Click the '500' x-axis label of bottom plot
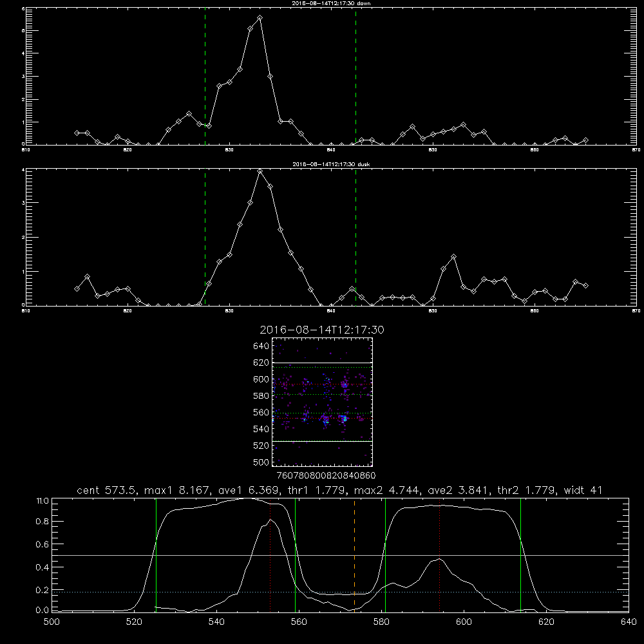Screen dimensions: 644x644 tap(52, 622)
